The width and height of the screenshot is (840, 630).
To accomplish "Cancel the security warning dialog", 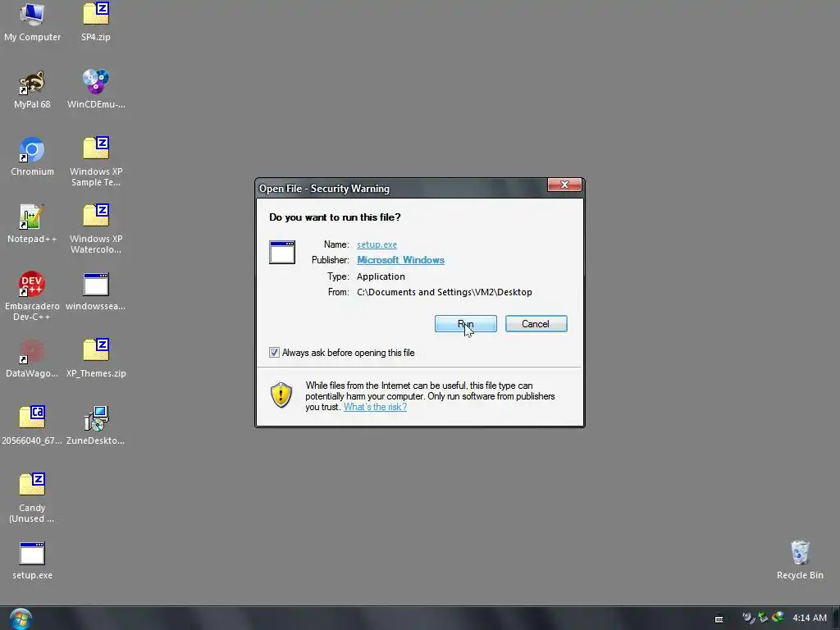I will pos(536,323).
